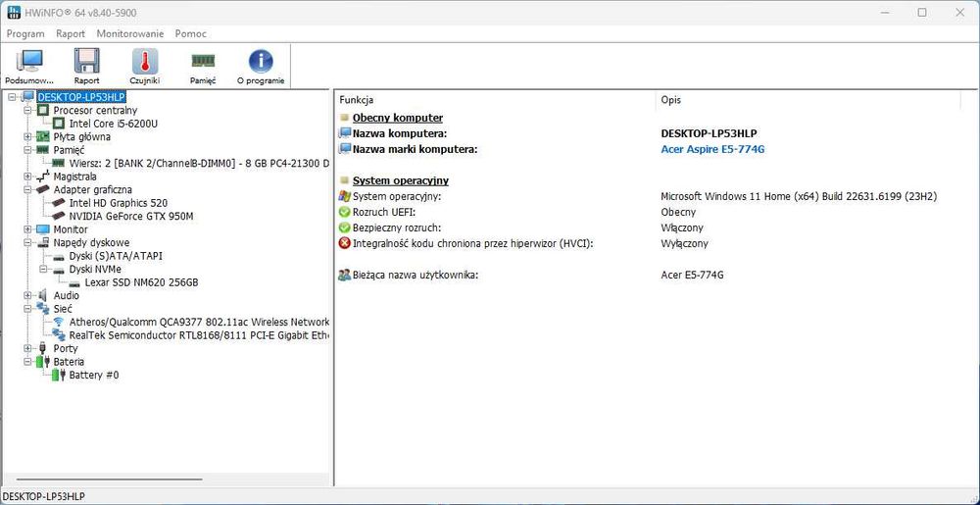Click the Magistrala bus icon

(43, 177)
